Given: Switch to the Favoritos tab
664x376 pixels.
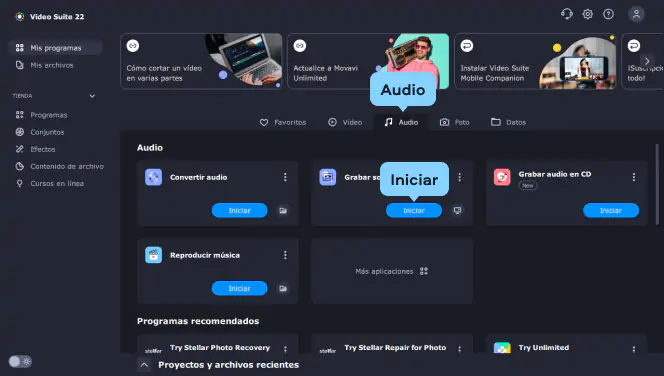Looking at the screenshot, I should pos(283,122).
